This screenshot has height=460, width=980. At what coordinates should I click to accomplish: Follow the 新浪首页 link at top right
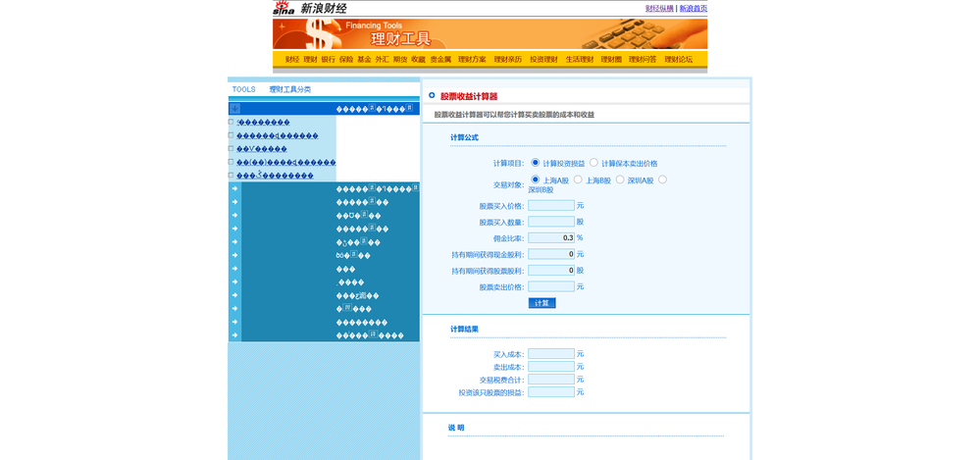pyautogui.click(x=694, y=8)
